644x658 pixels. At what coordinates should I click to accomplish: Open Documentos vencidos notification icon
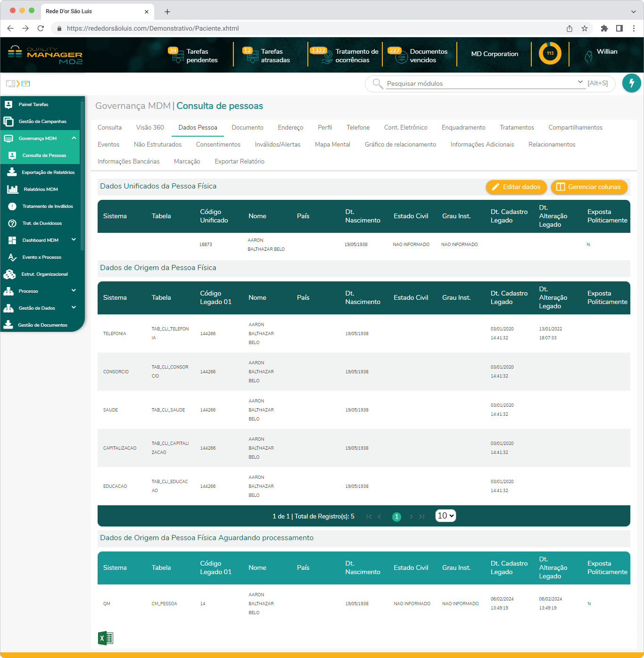[x=400, y=56]
